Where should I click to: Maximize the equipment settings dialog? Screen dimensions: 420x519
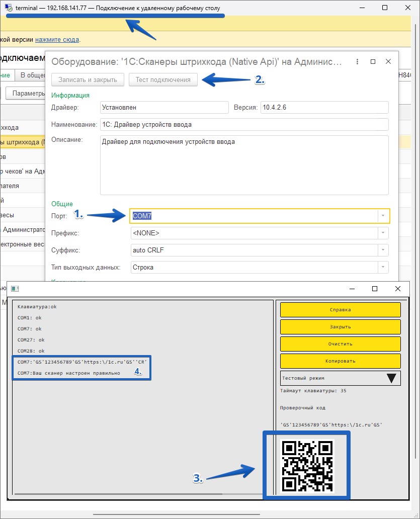point(373,61)
